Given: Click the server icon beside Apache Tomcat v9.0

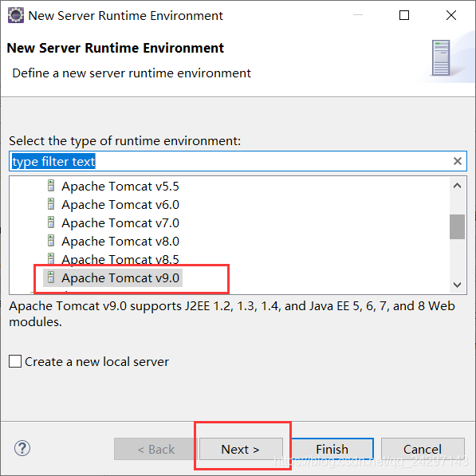Looking at the screenshot, I should click(x=51, y=277).
